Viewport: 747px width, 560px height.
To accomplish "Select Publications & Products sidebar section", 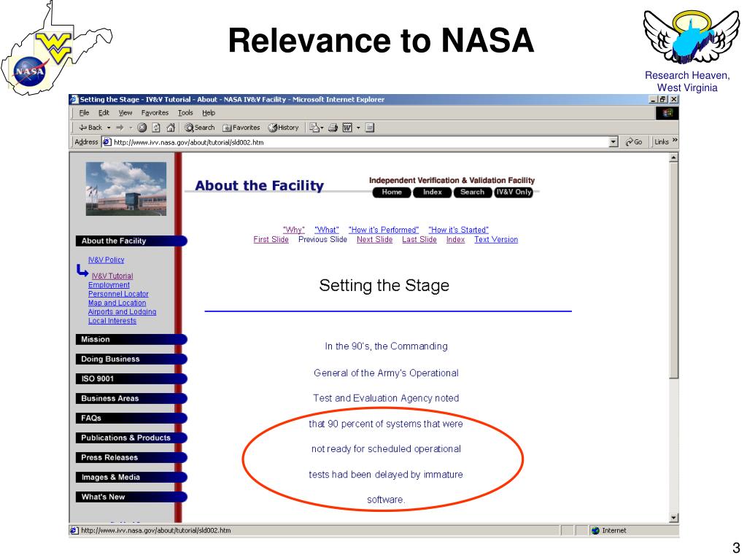I will point(131,438).
